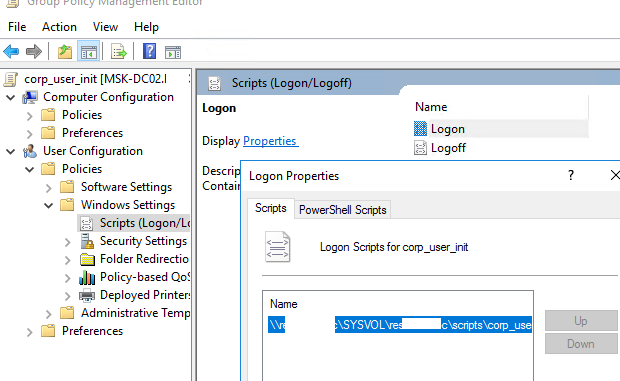Image resolution: width=620 pixels, height=381 pixels.
Task: Click the Software Settings folder icon
Action: [x=67, y=187]
